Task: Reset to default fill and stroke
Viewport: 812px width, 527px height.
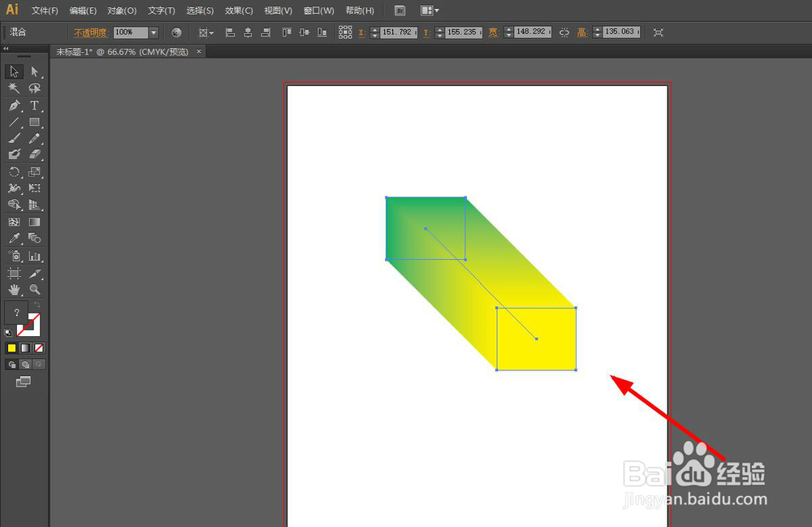Action: pyautogui.click(x=8, y=333)
